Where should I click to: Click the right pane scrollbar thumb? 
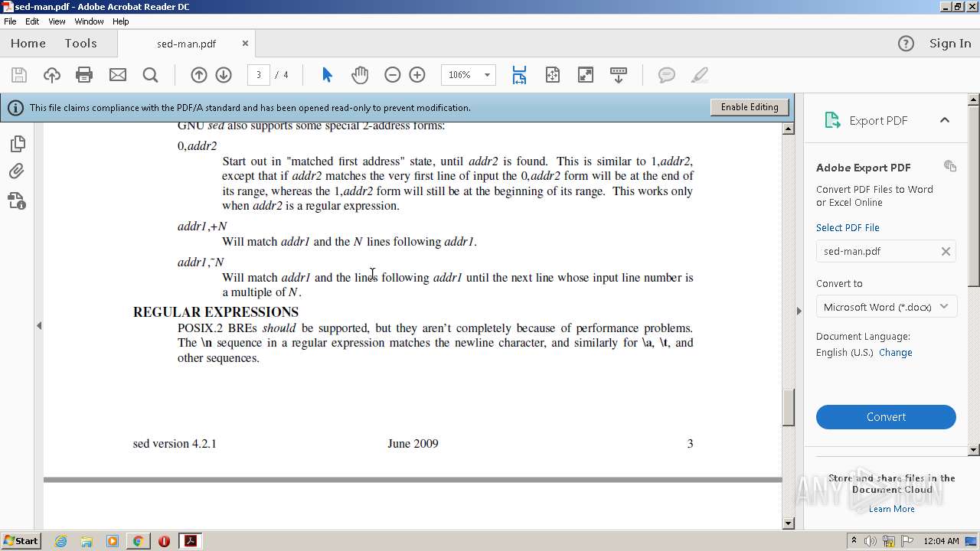pyautogui.click(x=974, y=195)
